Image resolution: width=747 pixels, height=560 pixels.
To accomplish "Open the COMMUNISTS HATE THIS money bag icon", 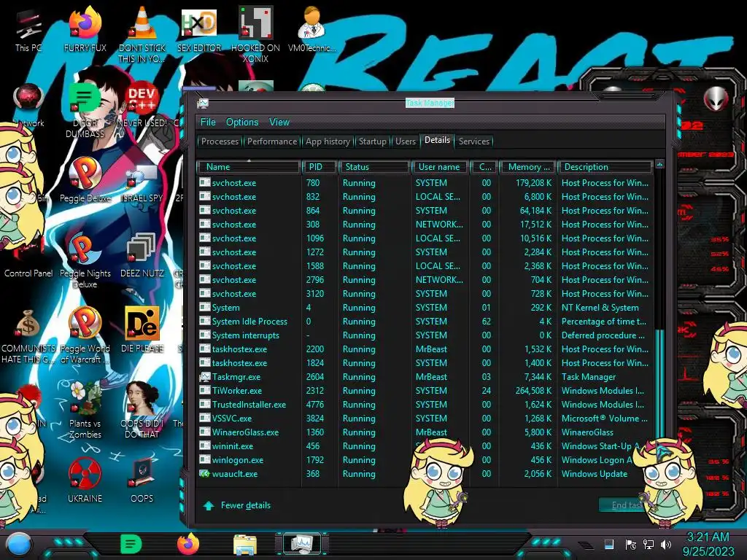I will pos(28,336).
